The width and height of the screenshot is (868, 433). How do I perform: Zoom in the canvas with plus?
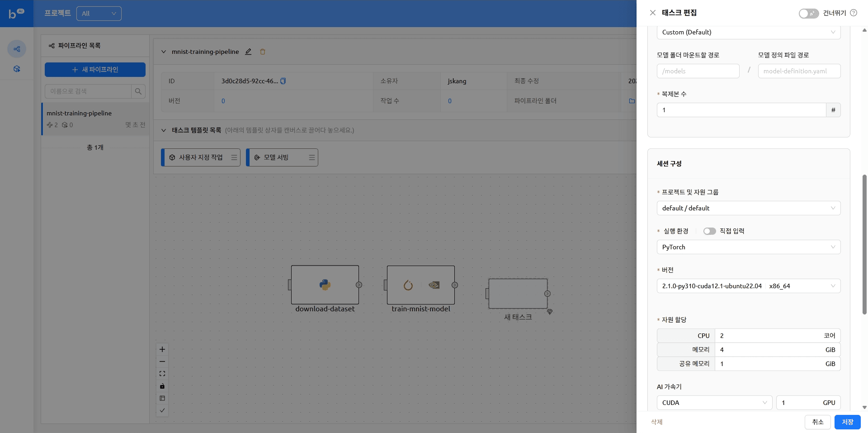(x=162, y=349)
